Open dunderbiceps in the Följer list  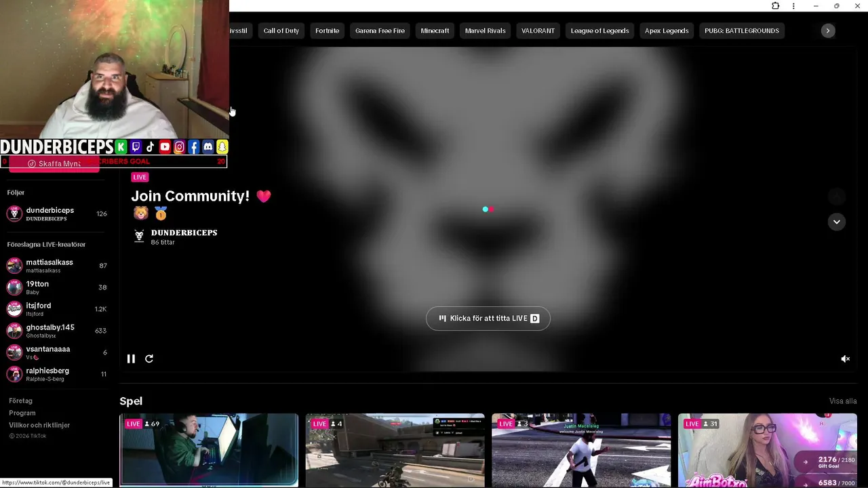click(x=57, y=214)
